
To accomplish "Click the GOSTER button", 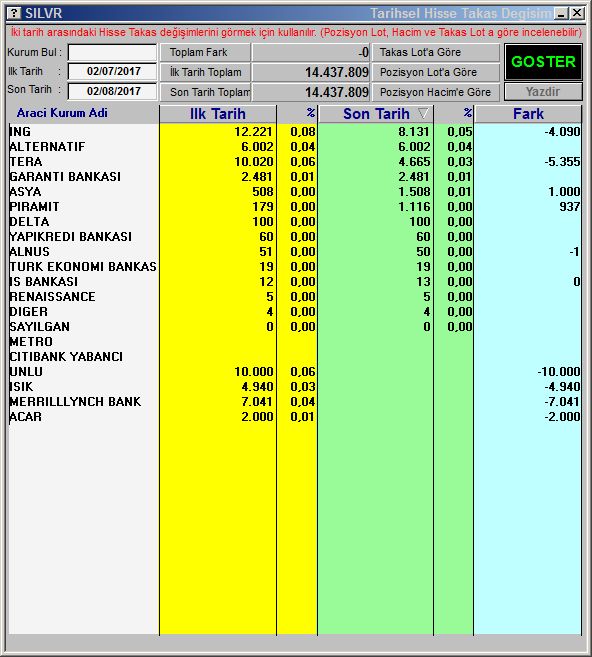I will (x=543, y=62).
